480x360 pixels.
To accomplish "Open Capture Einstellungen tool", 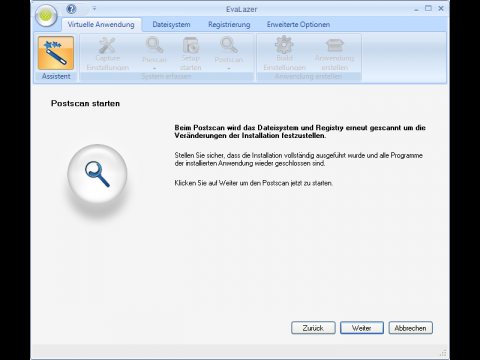I will click(107, 54).
